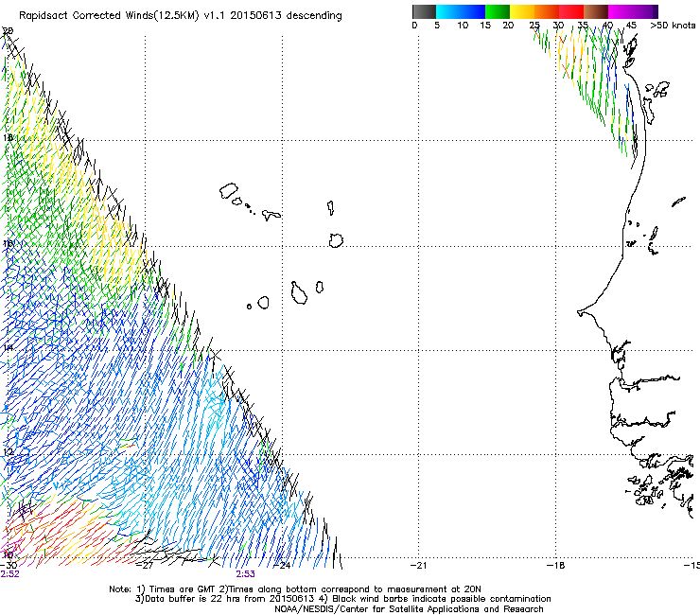Click the pointed cape on the African coastline
Image resolution: width=700 pixels, height=615 pixels.
click(x=581, y=312)
